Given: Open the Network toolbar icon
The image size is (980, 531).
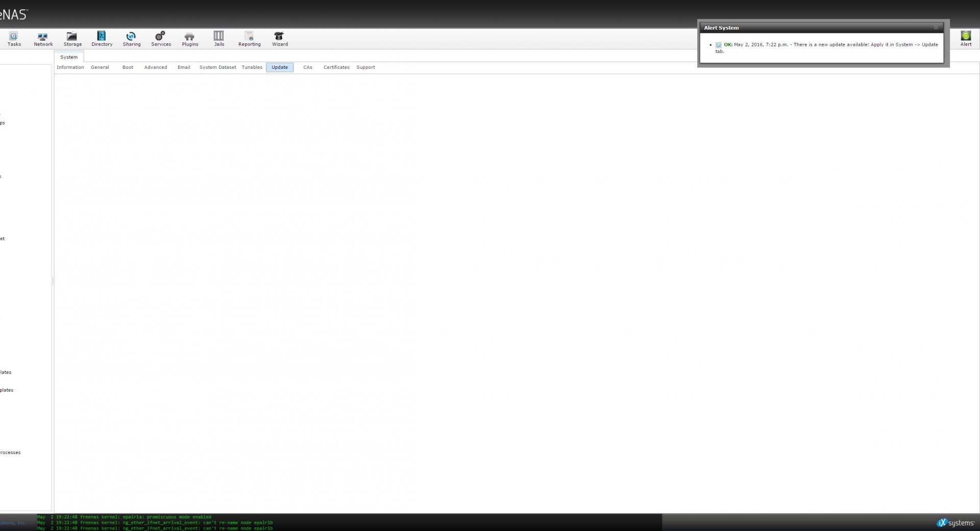Looking at the screenshot, I should point(43,39).
